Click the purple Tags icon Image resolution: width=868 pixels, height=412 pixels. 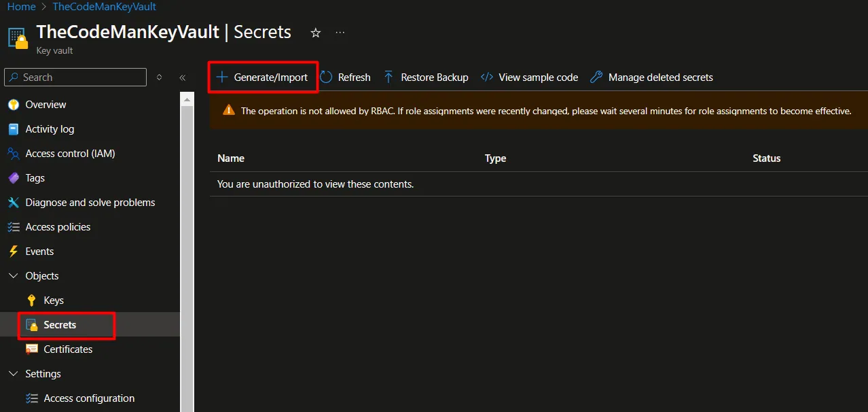click(13, 178)
